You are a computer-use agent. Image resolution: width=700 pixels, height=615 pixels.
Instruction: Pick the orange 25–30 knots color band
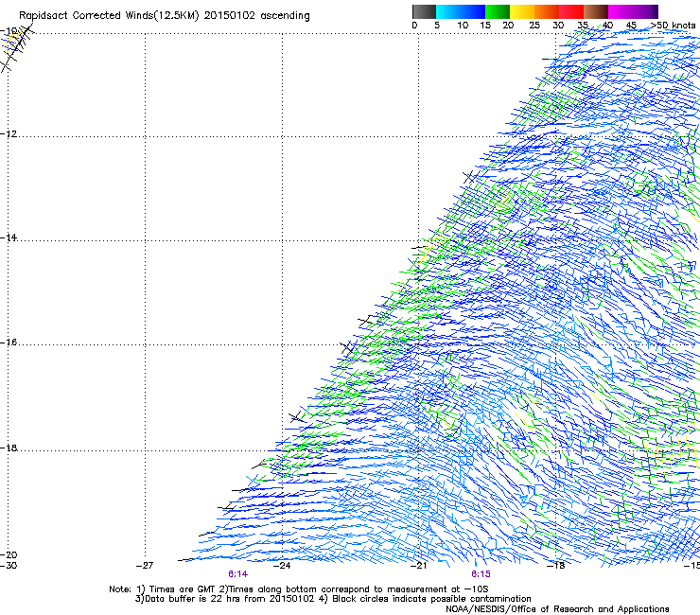pos(547,11)
